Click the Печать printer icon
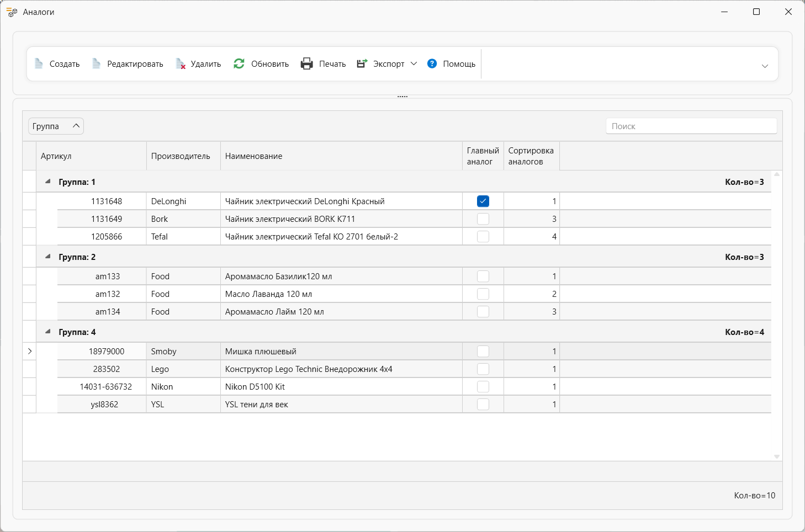This screenshot has width=805, height=532. point(306,63)
